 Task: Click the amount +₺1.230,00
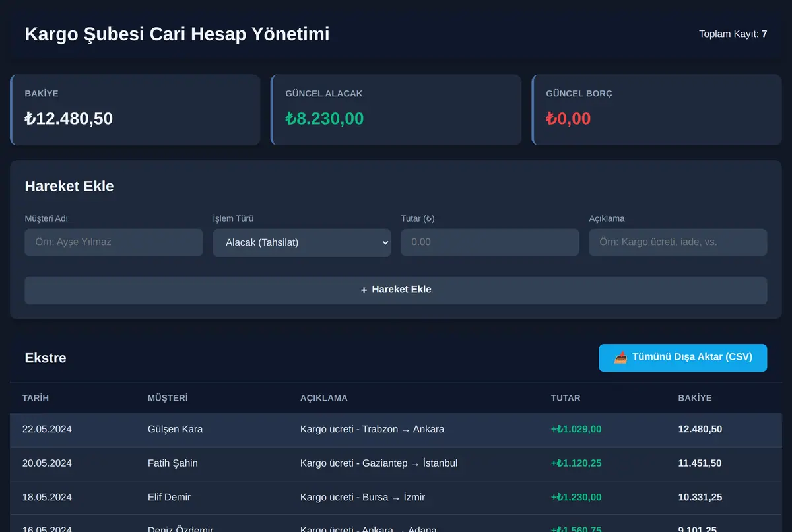[576, 497]
